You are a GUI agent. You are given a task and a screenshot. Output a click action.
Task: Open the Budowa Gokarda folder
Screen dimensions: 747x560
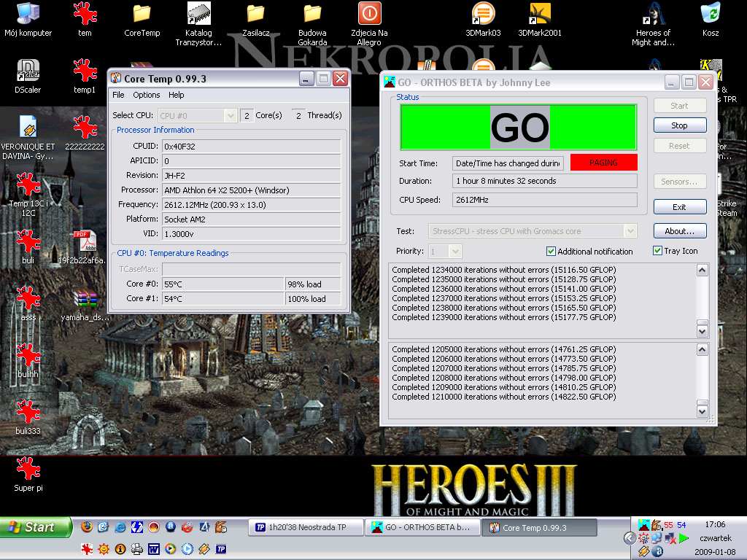click(x=312, y=24)
